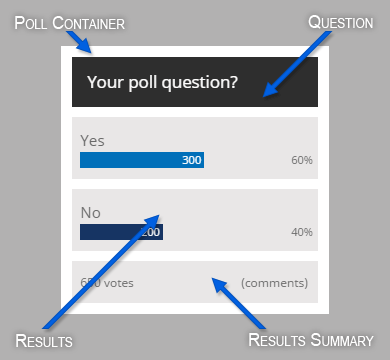390x360 pixels.
Task: Click the arrowhead pointing at results summary
Action: (219, 285)
